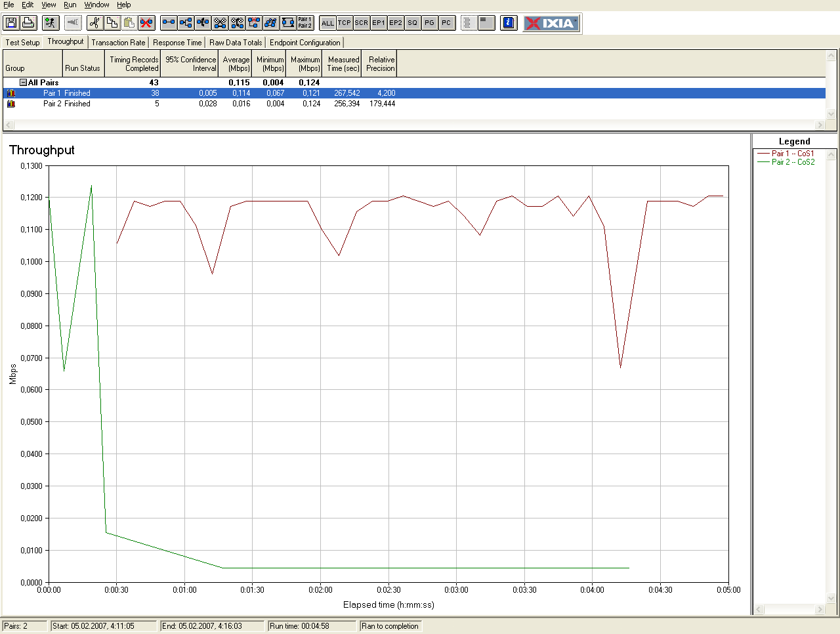Click the Legend panel scroll-down arrow

[x=831, y=598]
